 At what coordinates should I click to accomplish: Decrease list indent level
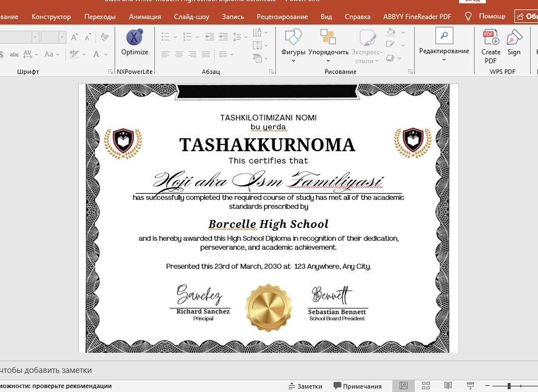pos(209,37)
